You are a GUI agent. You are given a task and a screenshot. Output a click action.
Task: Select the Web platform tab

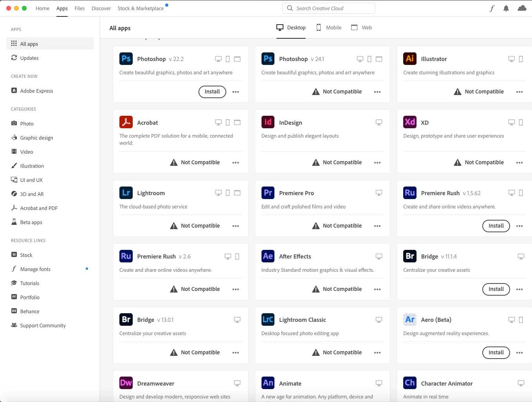point(361,27)
